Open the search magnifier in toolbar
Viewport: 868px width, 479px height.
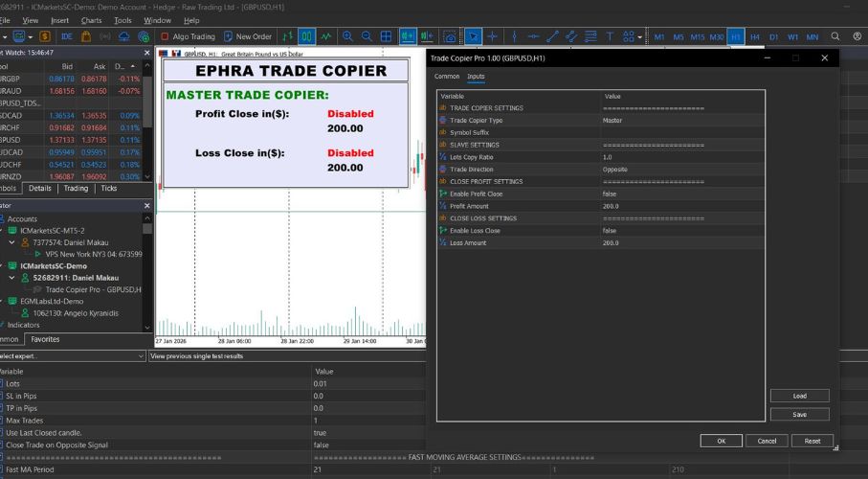[x=835, y=36]
